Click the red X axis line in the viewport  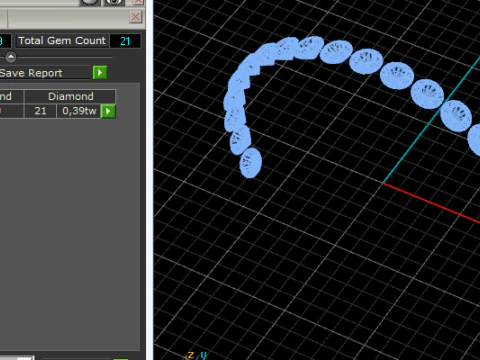click(x=432, y=203)
